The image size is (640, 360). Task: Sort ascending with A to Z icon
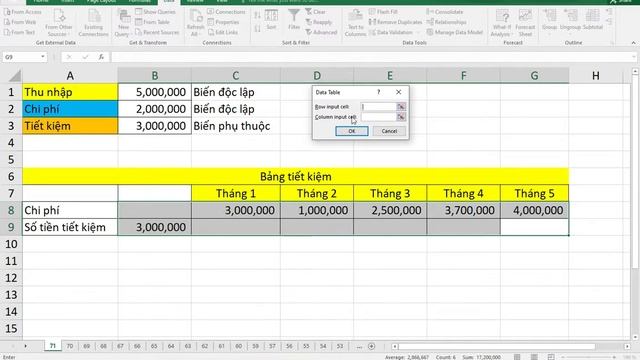(258, 16)
